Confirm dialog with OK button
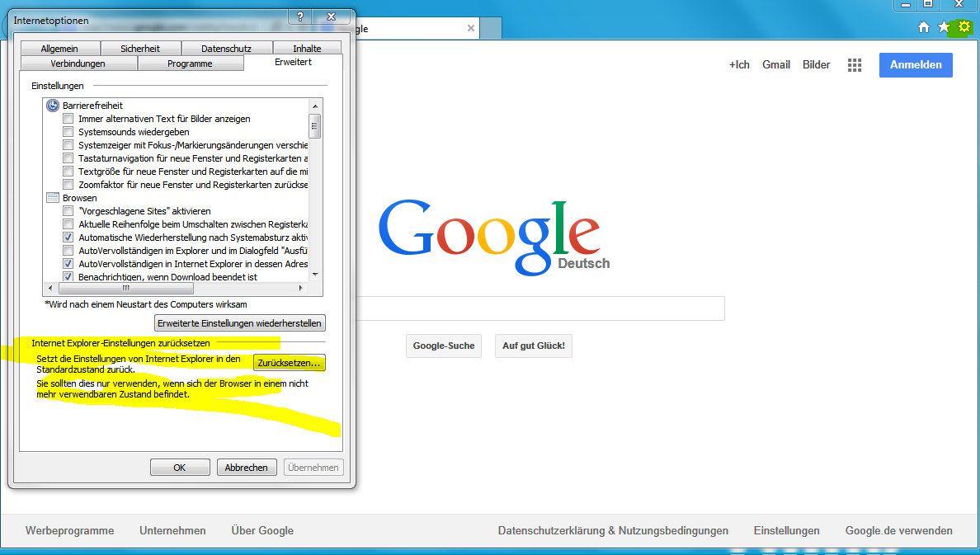This screenshot has height=555, width=980. tap(180, 468)
